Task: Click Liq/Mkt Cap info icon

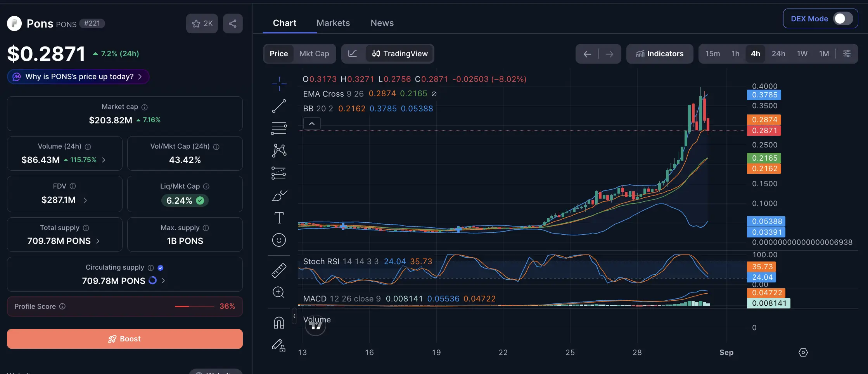Action: coord(206,187)
